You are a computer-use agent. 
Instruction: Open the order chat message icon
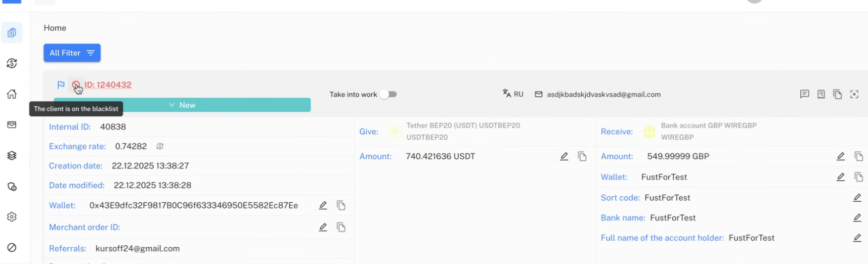pyautogui.click(x=804, y=94)
